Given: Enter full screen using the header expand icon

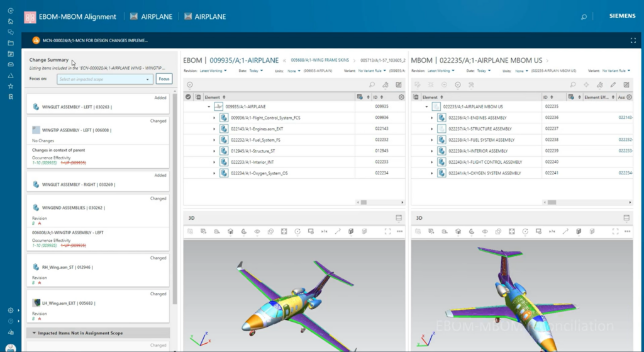Looking at the screenshot, I should [633, 40].
